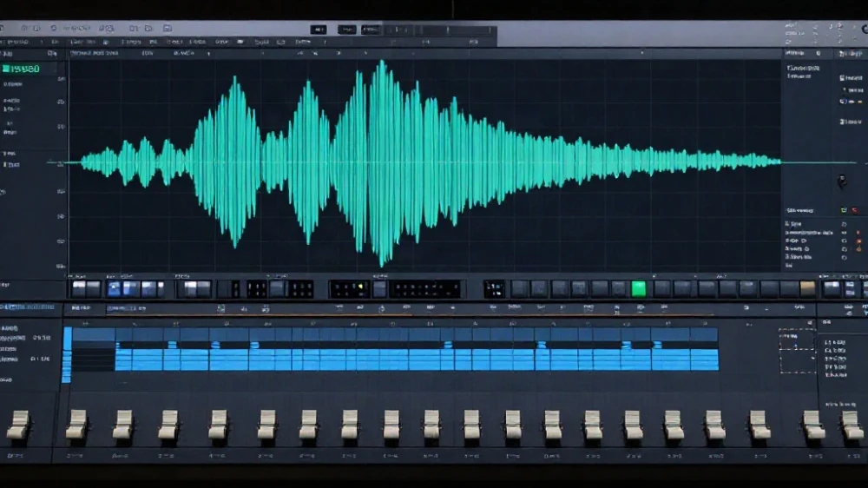Screen dimensions: 868x488
Task: Expand the white icon dropdown in menu row
Action: click(240, 42)
